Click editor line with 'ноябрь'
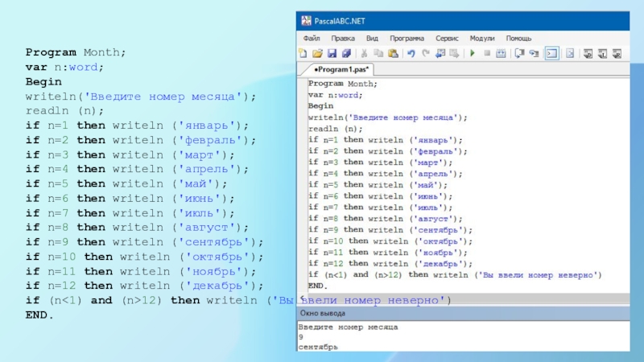 [388, 253]
